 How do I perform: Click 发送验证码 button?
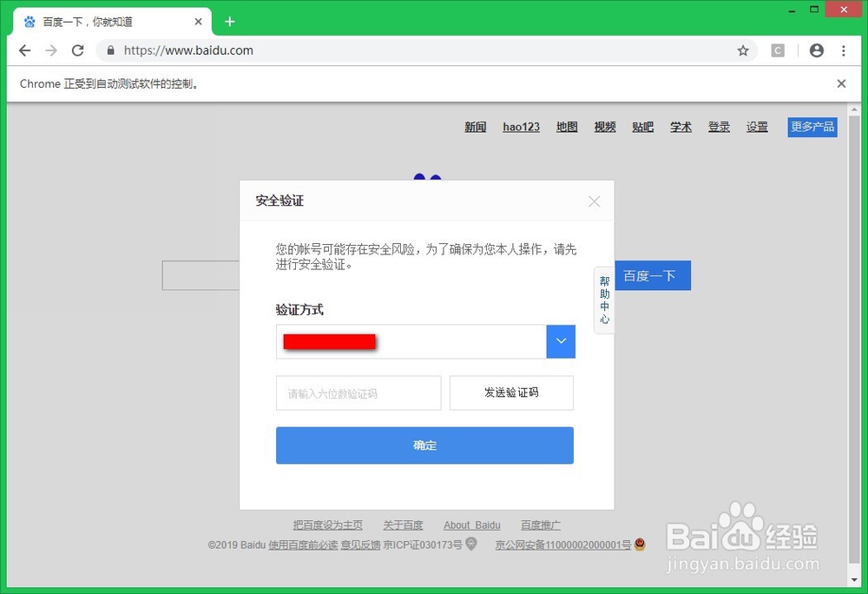(x=511, y=393)
